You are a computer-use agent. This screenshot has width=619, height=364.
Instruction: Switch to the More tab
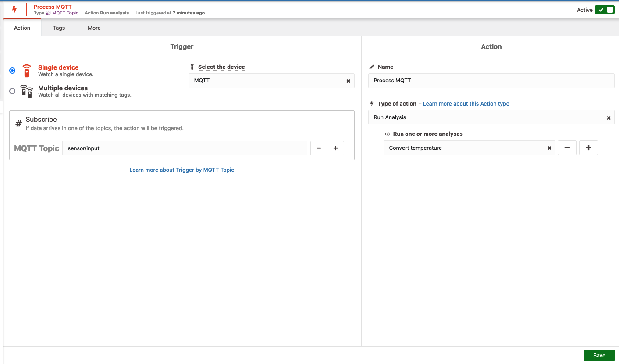(94, 28)
